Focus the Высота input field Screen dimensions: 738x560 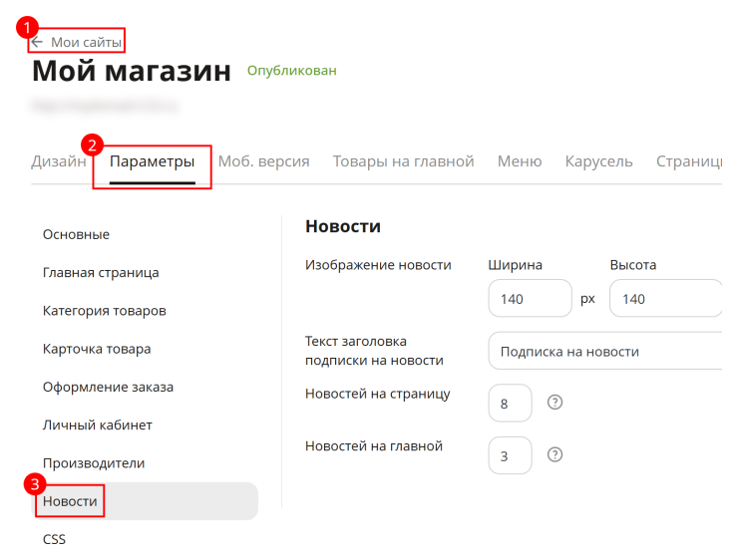point(665,298)
